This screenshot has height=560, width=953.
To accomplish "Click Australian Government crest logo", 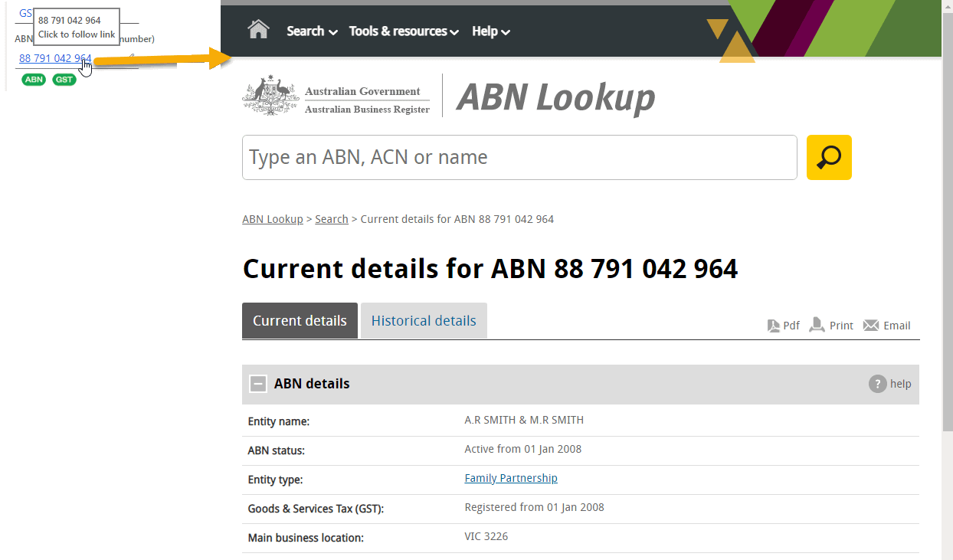I will (270, 95).
